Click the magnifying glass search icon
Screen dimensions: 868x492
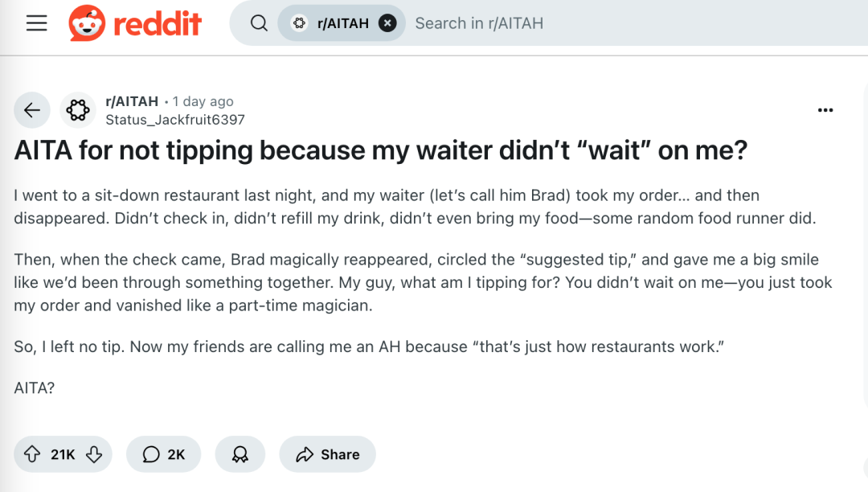[259, 23]
